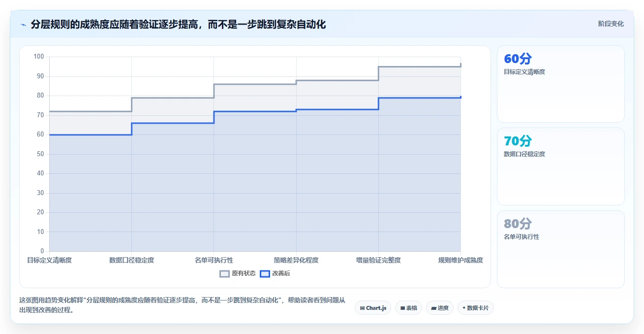
Task: Click the 表格 tag icon
Action: point(402,308)
